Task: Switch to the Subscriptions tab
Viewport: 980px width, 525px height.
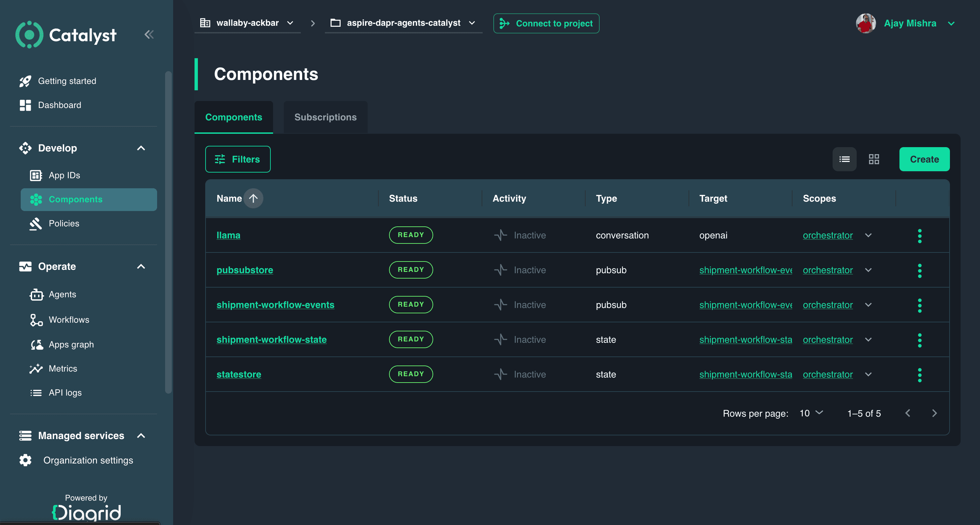Action: tap(325, 117)
